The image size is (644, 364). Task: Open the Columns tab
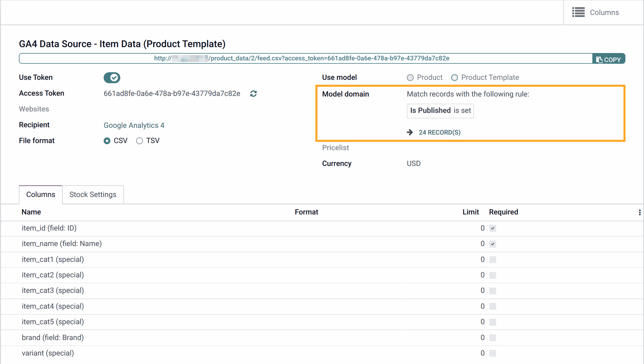click(x=41, y=195)
